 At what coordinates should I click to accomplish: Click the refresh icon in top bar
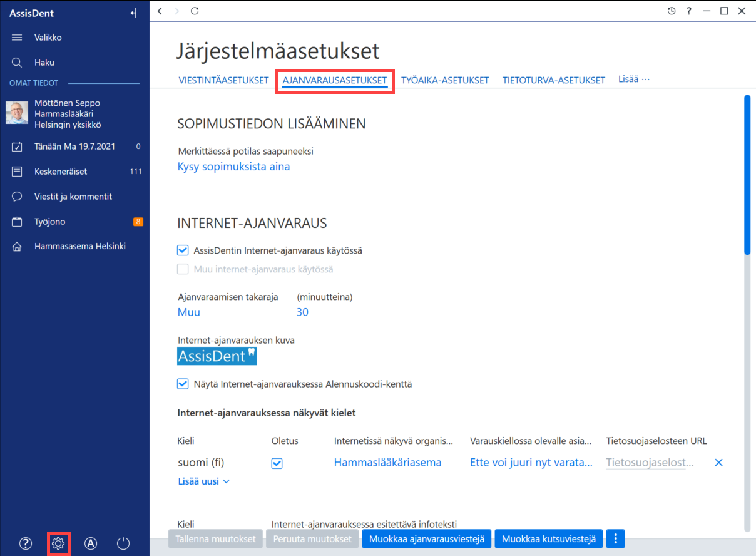195,11
